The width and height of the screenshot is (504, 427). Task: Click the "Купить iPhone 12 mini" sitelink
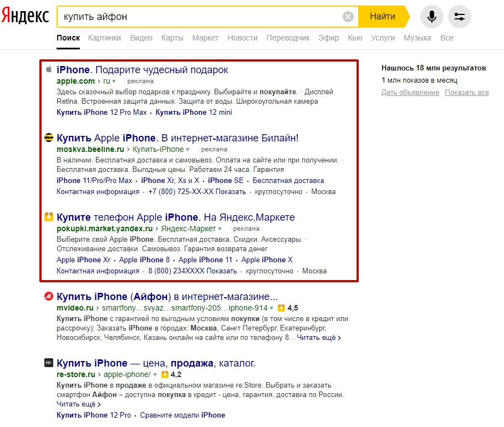click(x=194, y=112)
